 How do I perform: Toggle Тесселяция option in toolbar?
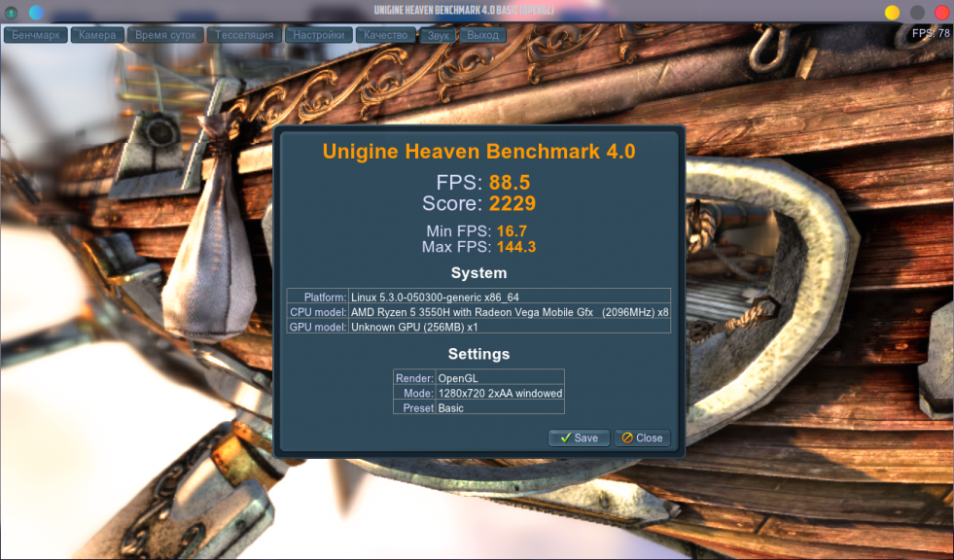244,35
